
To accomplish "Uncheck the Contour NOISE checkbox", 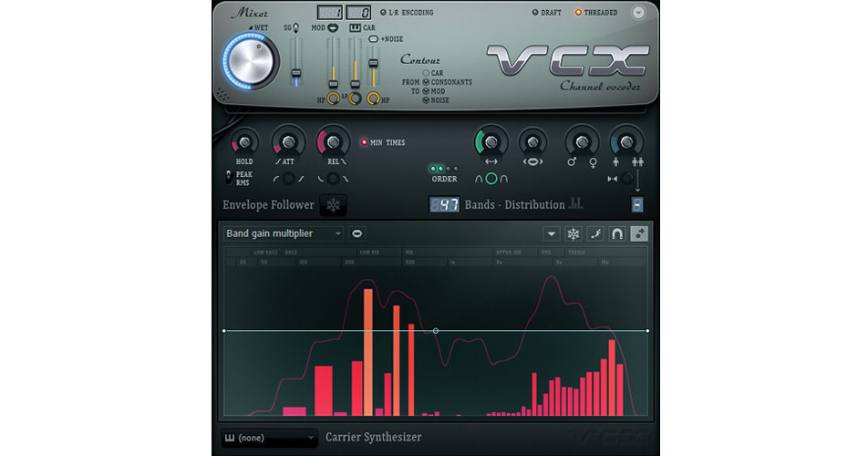I will pyautogui.click(x=426, y=100).
